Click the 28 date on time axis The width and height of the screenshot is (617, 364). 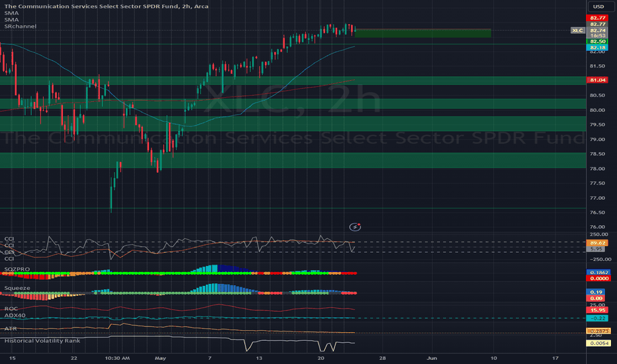pos(382,358)
